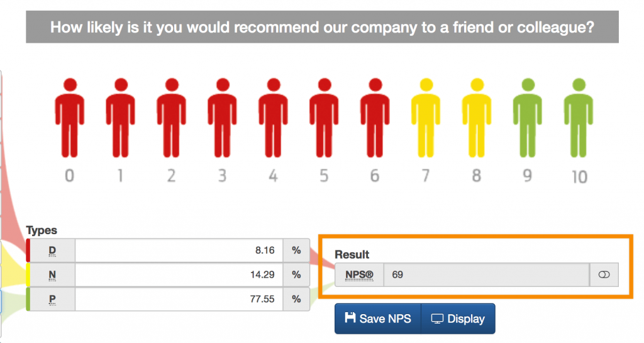Screen dimensions: 644x343
Task: Click the NPS result field showing 69
Action: [487, 275]
